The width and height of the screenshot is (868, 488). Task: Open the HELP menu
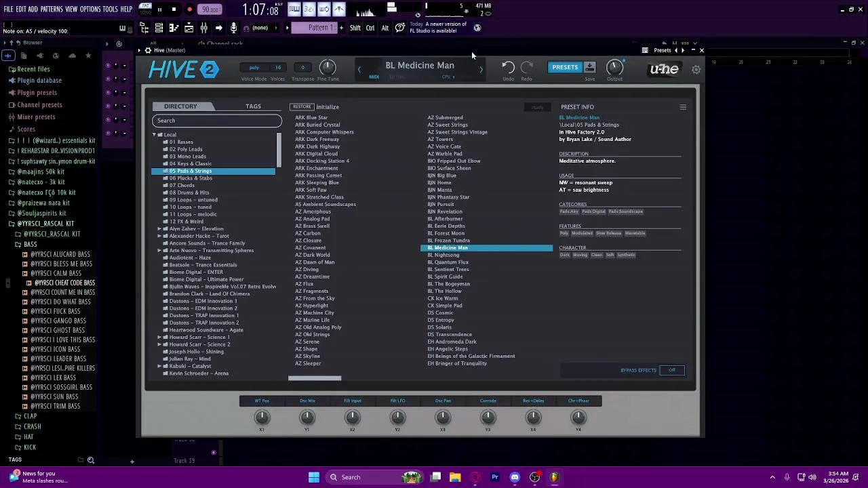click(127, 9)
